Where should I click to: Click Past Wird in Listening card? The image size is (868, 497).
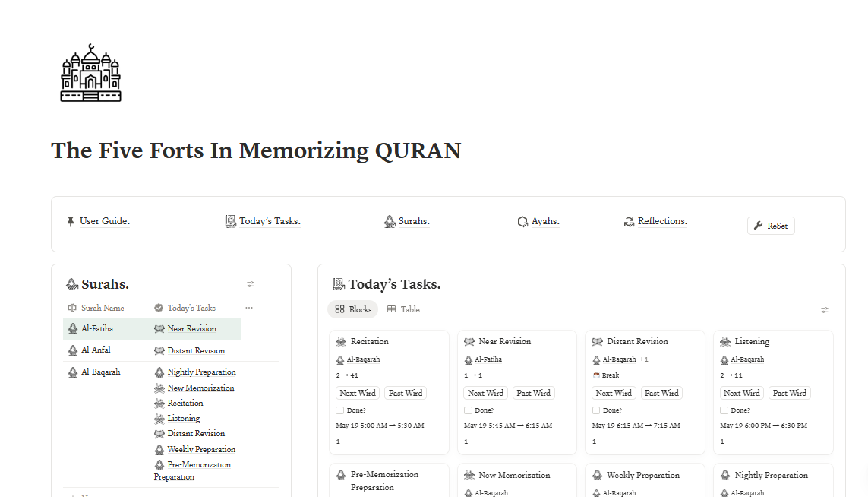click(x=790, y=393)
